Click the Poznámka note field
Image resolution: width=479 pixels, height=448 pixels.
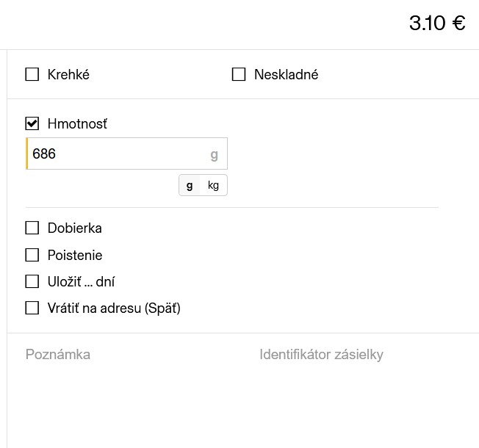pyautogui.click(x=58, y=355)
